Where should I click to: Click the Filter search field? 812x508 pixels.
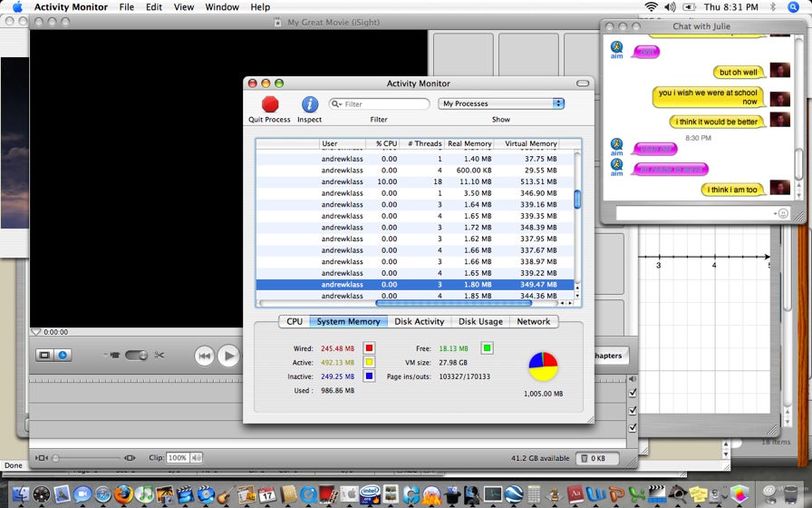pyautogui.click(x=379, y=104)
